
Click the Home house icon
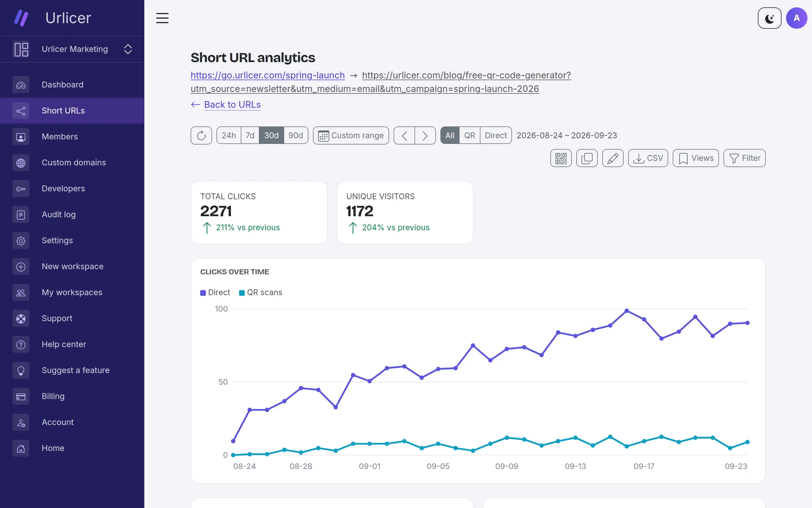pos(21,448)
